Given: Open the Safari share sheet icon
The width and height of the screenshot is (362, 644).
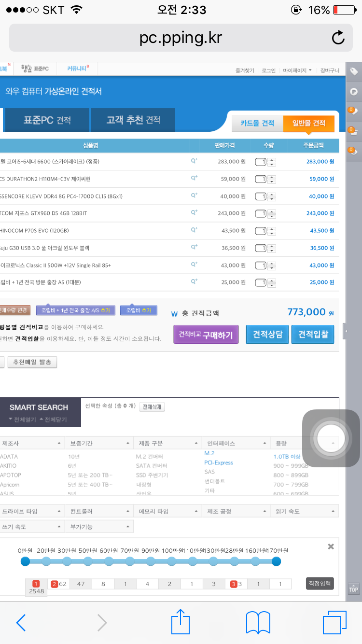Looking at the screenshot, I should [181, 622].
